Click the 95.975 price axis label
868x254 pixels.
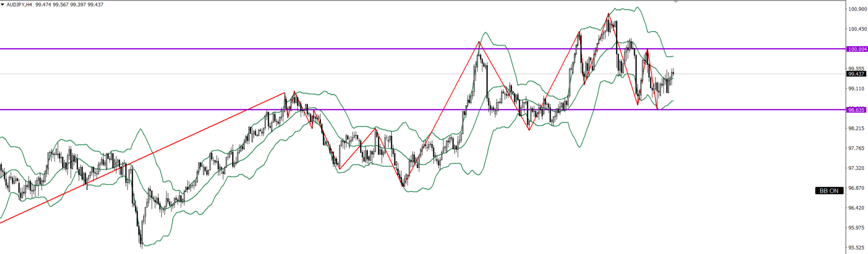(x=856, y=228)
